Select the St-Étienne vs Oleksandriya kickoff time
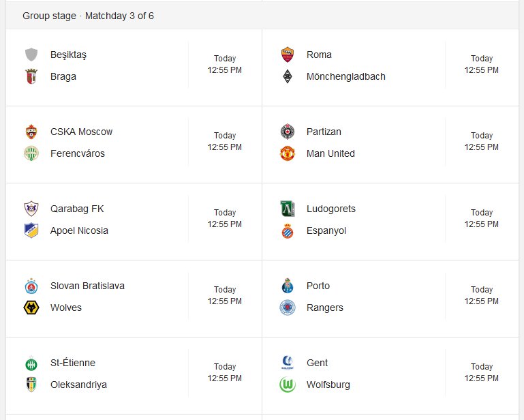 coord(225,372)
